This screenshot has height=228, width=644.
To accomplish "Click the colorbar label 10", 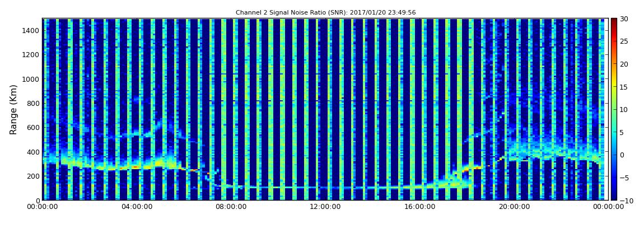I will click(624, 109).
